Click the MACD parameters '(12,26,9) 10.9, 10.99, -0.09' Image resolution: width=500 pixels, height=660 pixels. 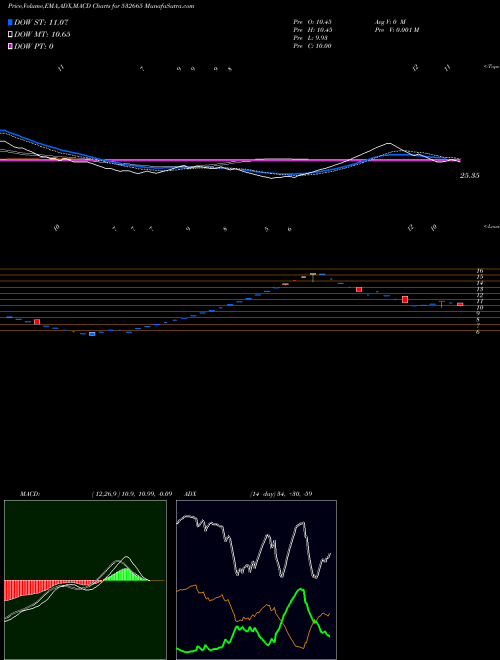[131, 494]
